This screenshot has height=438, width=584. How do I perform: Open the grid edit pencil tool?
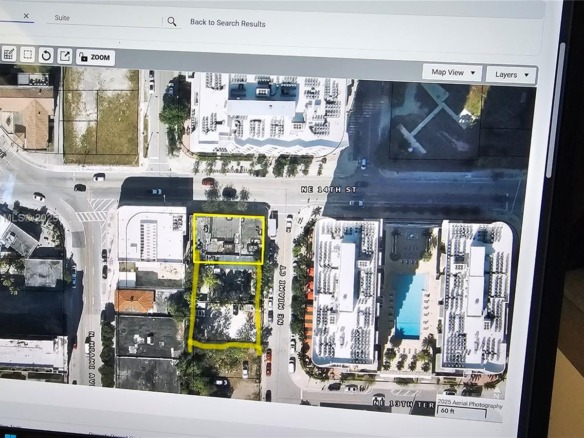pos(9,54)
